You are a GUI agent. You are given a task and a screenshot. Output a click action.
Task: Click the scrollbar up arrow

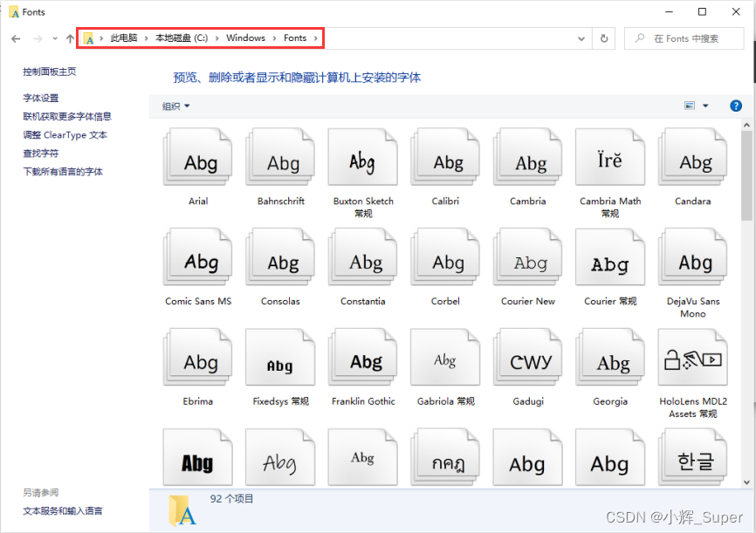746,125
